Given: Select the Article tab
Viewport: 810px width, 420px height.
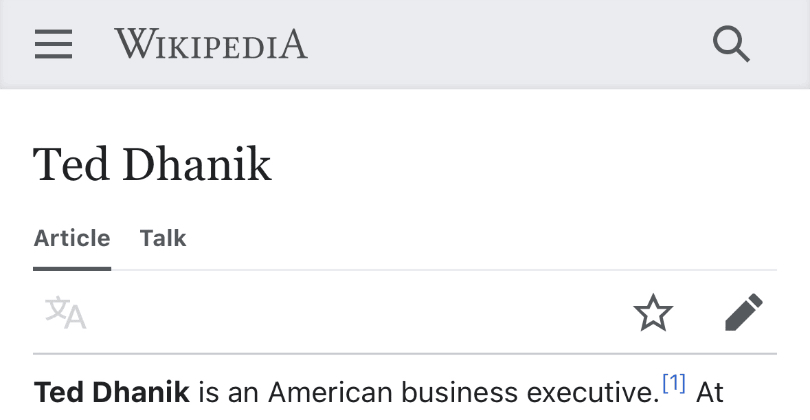Looking at the screenshot, I should coord(72,238).
